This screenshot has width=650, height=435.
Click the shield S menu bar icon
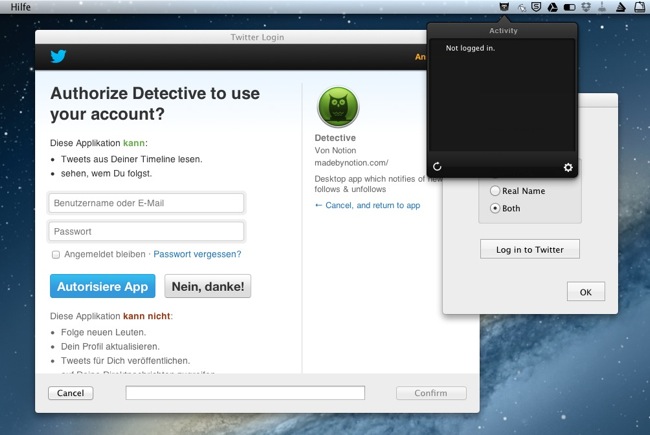536,7
